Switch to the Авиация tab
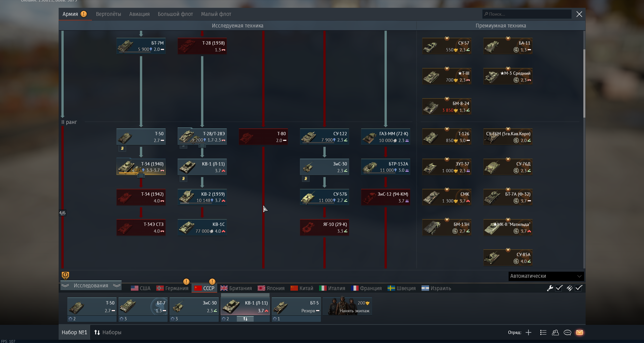The height and width of the screenshot is (343, 644). tap(139, 14)
